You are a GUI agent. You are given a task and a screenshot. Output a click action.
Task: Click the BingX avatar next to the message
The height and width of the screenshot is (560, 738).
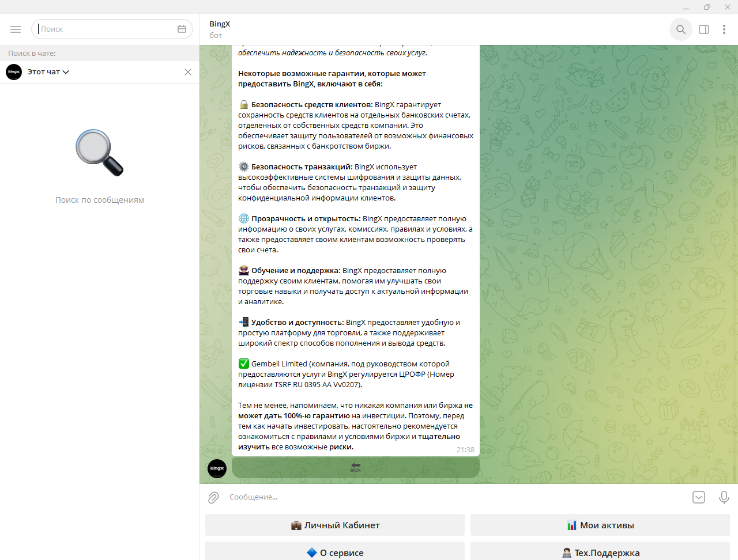[x=217, y=468]
